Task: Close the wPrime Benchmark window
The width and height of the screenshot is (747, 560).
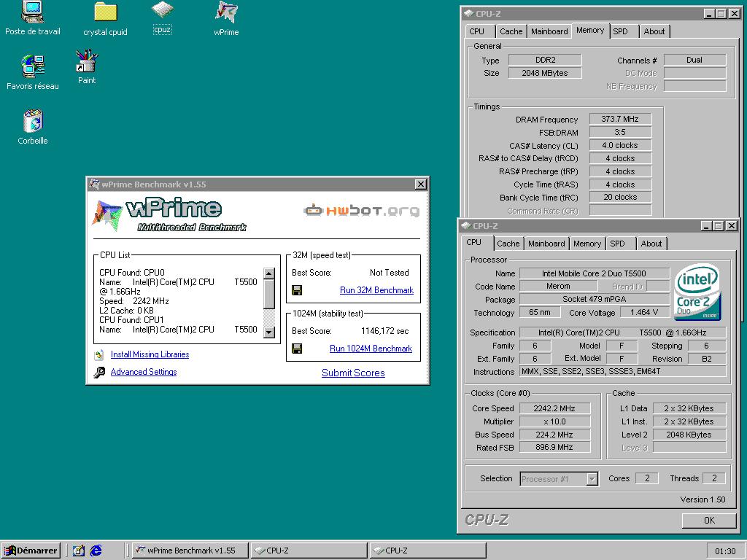Action: 420,184
